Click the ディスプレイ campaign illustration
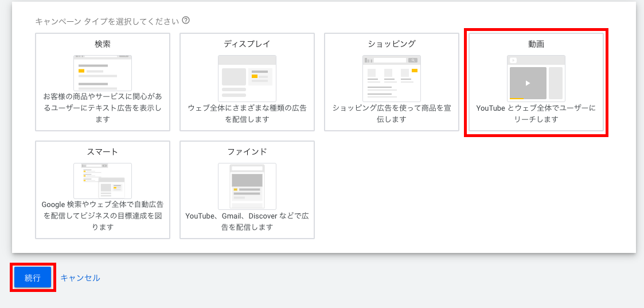 (247, 78)
